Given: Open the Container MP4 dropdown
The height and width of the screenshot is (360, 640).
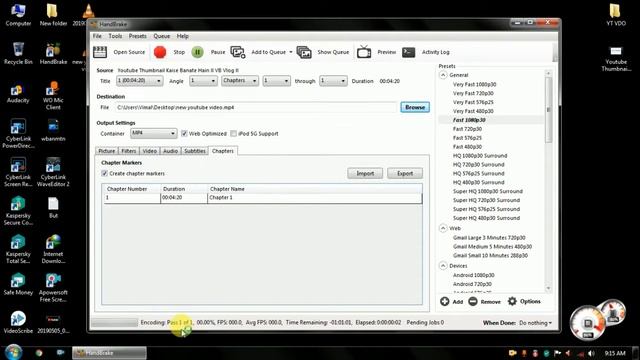Looking at the screenshot, I should (153, 133).
